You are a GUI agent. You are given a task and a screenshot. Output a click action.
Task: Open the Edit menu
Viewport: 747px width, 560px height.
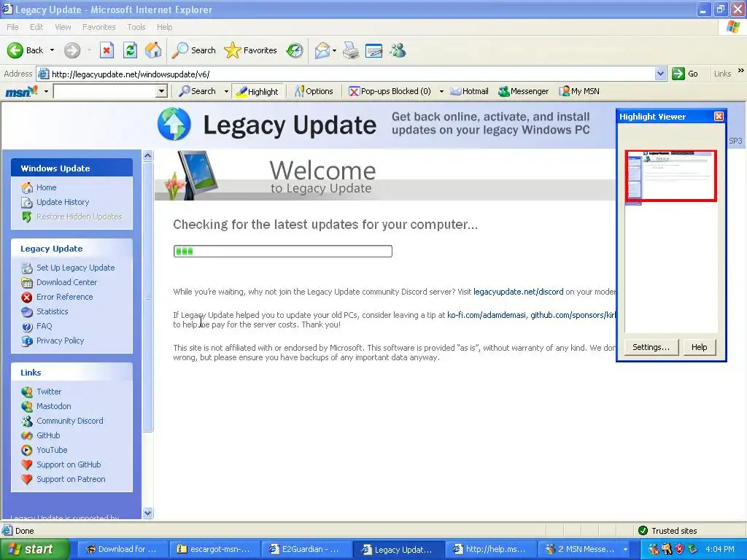pos(36,27)
